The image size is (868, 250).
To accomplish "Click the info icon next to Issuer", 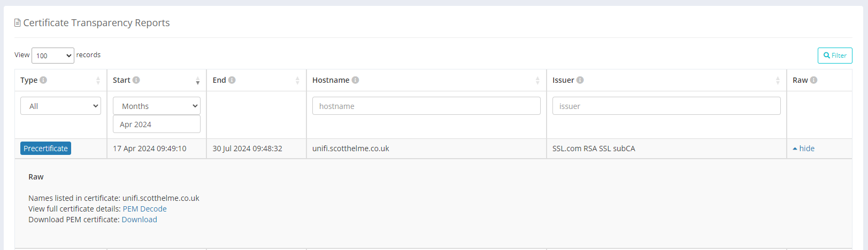I will (580, 80).
